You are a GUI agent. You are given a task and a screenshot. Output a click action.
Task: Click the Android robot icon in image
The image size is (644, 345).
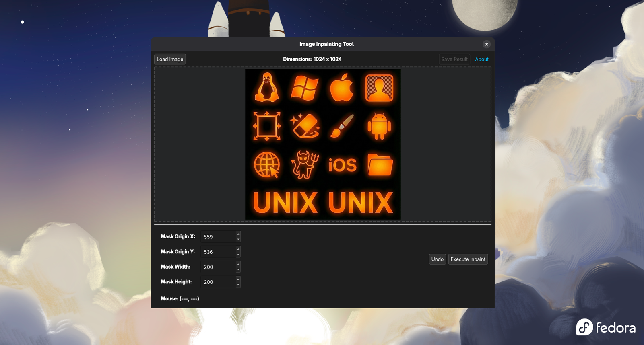coord(379,126)
